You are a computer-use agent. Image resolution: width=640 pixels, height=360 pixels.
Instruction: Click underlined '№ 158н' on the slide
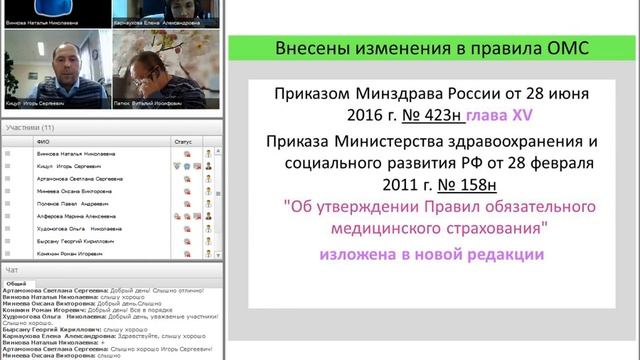pos(467,185)
